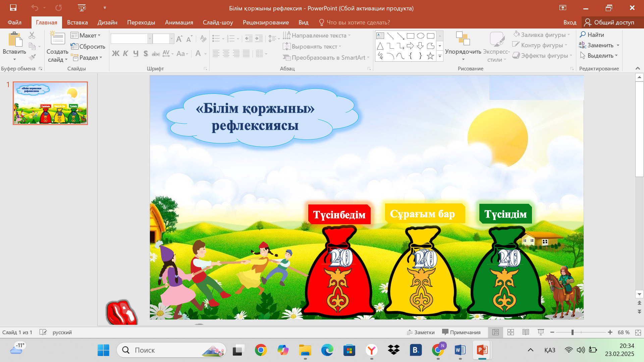Open the Макет layout dropdown

click(x=86, y=35)
